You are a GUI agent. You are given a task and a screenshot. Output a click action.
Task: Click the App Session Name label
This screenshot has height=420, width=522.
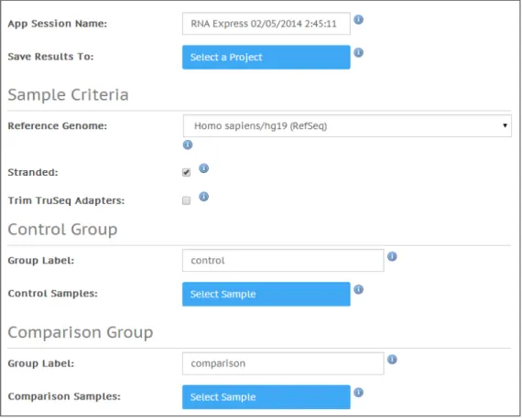coord(58,24)
